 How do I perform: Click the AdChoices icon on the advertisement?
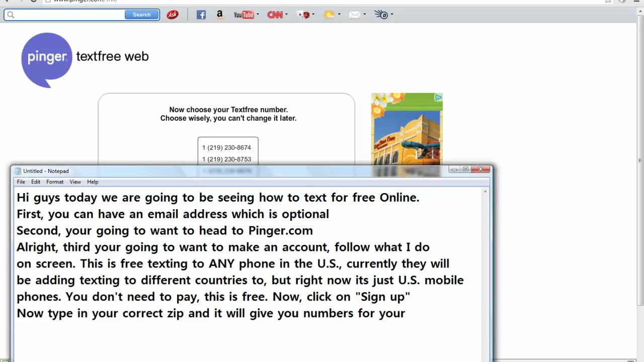(x=438, y=98)
